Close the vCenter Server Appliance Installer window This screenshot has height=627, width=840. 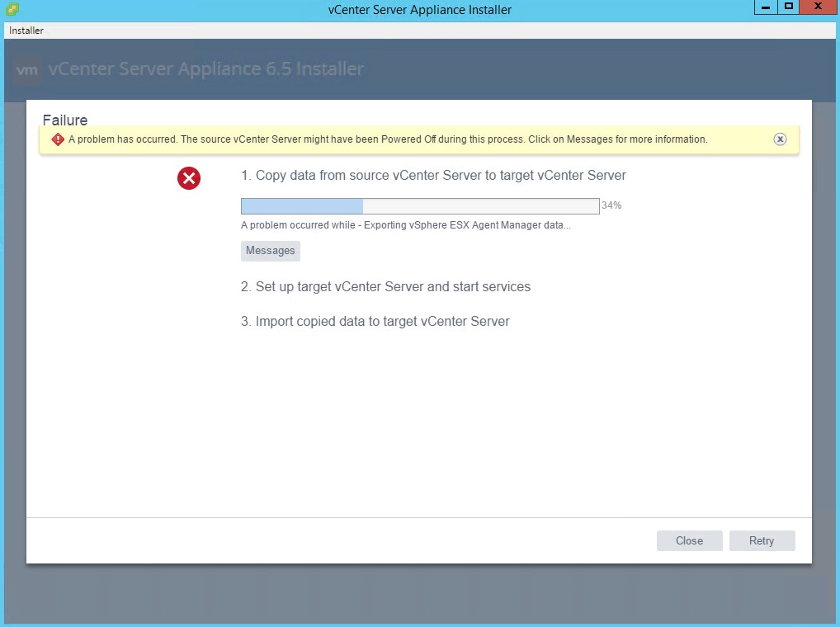point(817,7)
